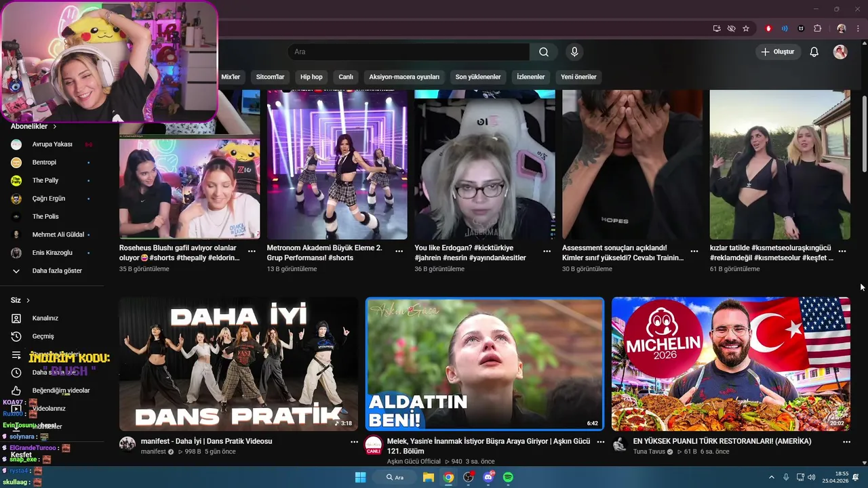This screenshot has height=488, width=868.
Task: Select the İzlenenler filter chip
Action: pyautogui.click(x=530, y=77)
